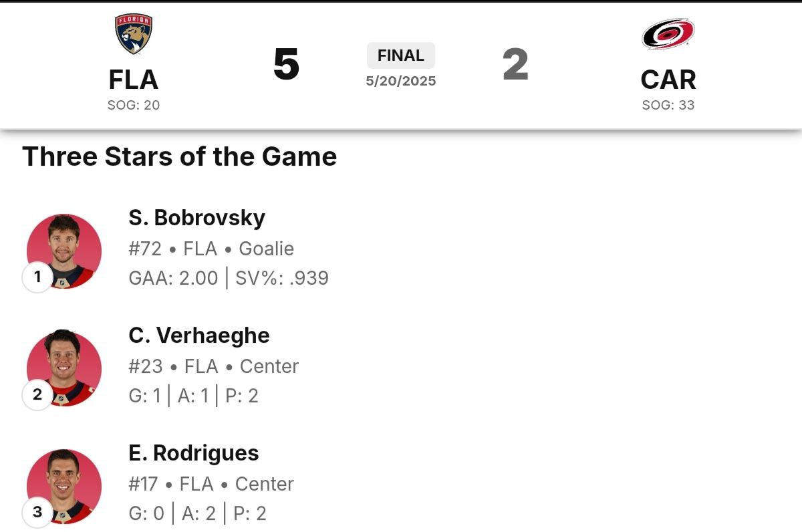Image resolution: width=802 pixels, height=532 pixels.
Task: Click Florida's SOG: 20 stat
Action: point(134,105)
